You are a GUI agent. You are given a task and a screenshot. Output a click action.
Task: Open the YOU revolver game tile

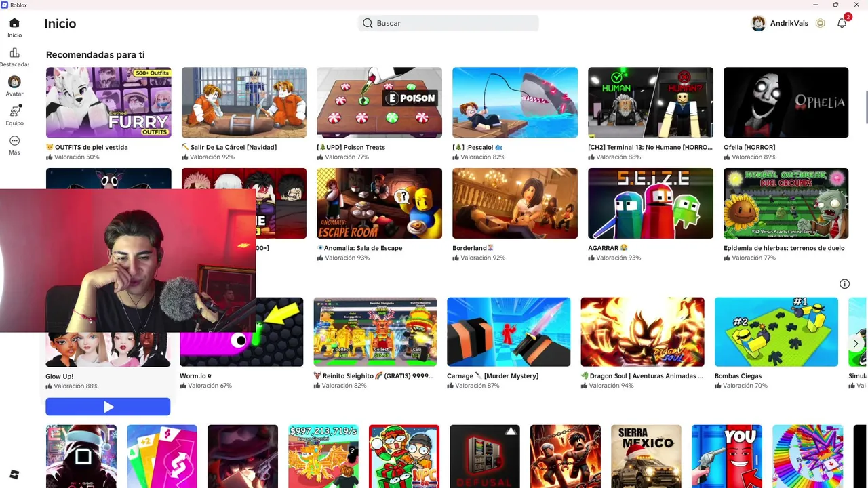tap(726, 456)
